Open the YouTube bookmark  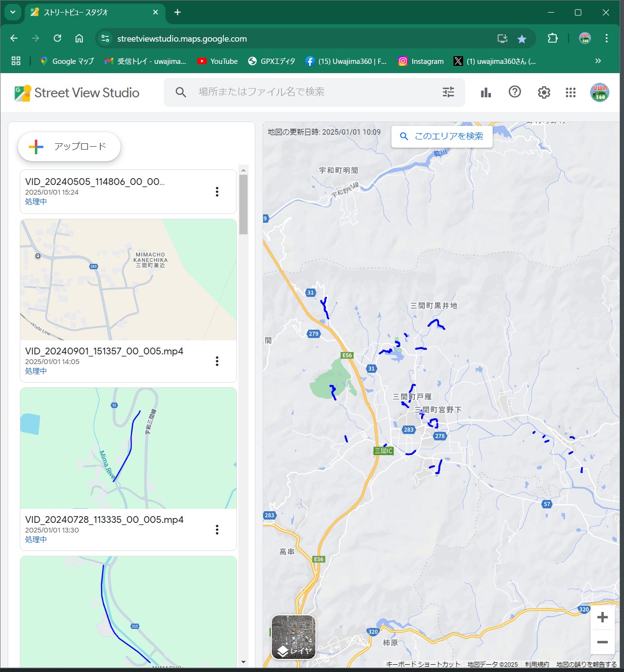(x=218, y=61)
